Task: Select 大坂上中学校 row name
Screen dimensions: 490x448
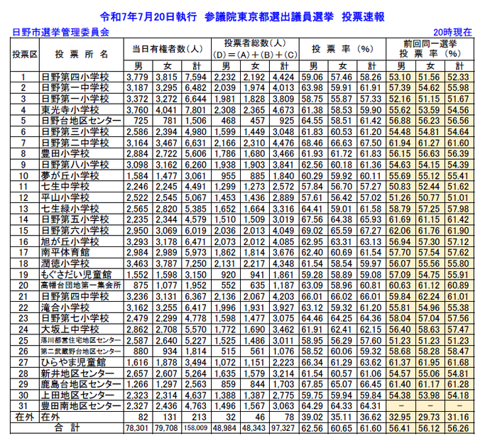Action: tap(70, 329)
